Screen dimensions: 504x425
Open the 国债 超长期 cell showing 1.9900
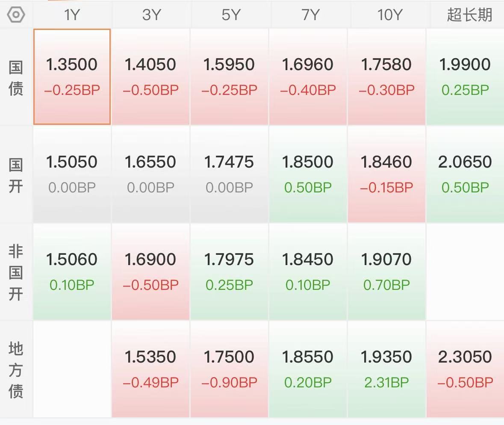pos(465,77)
